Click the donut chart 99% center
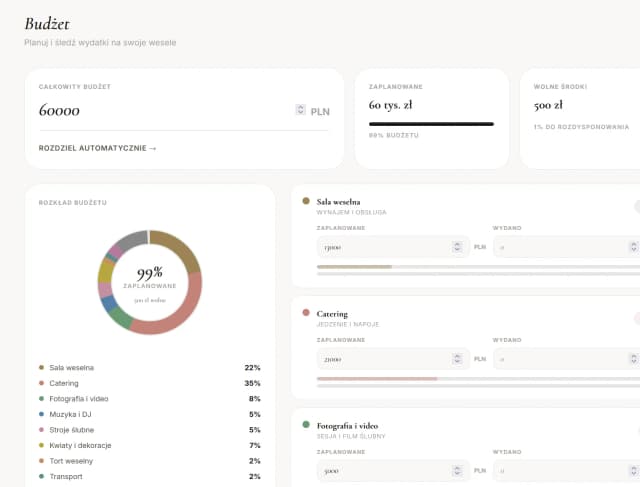The image size is (640, 487). (x=150, y=273)
